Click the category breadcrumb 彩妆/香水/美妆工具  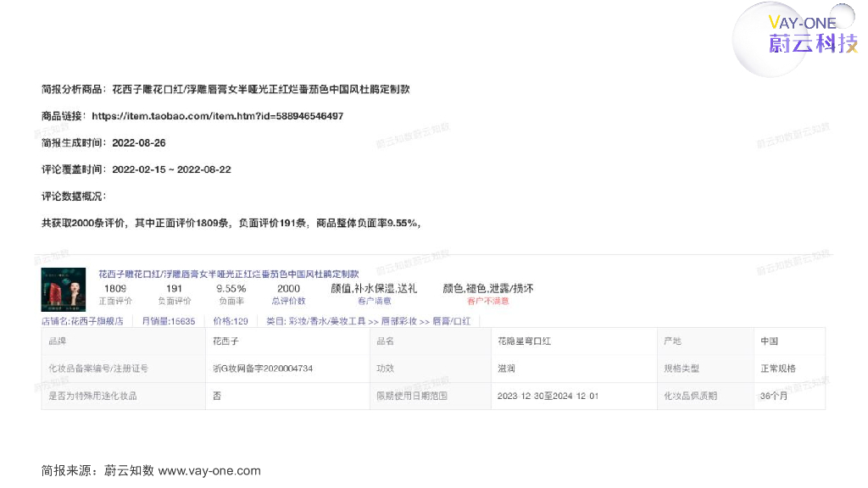point(326,321)
